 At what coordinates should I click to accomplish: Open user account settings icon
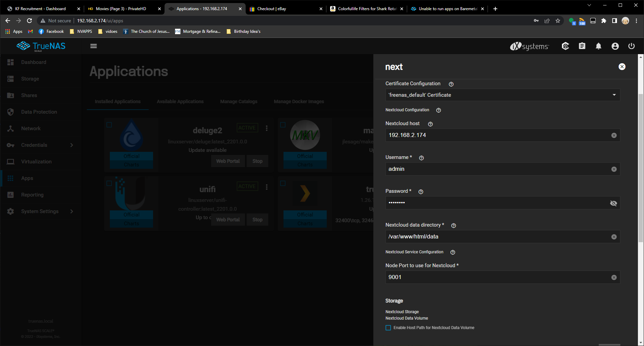pos(615,46)
